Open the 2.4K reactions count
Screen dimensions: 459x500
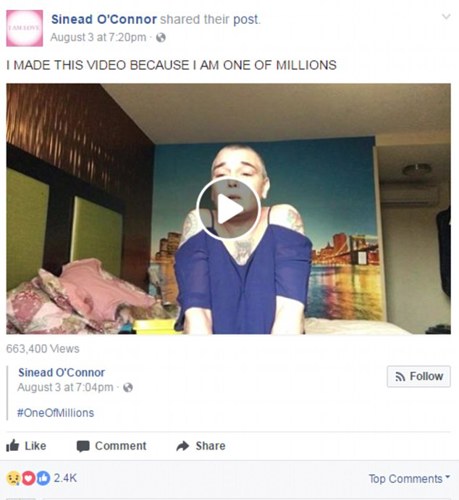[65, 478]
